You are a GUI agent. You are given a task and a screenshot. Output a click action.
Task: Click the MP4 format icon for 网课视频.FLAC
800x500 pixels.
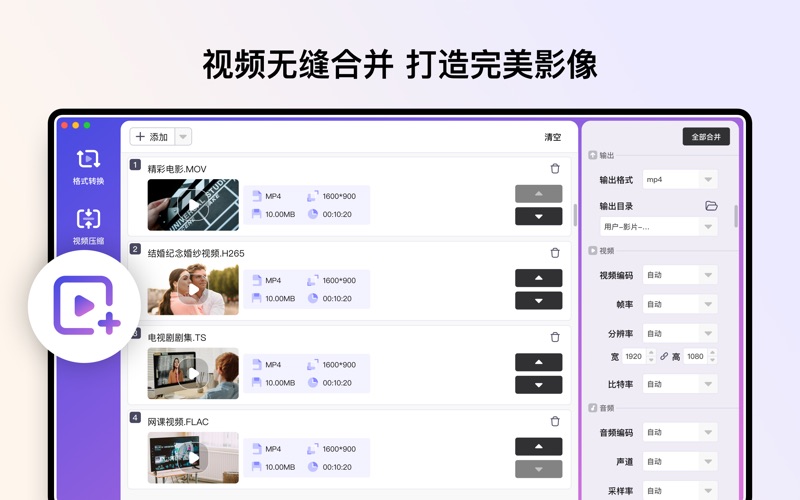[x=257, y=448]
